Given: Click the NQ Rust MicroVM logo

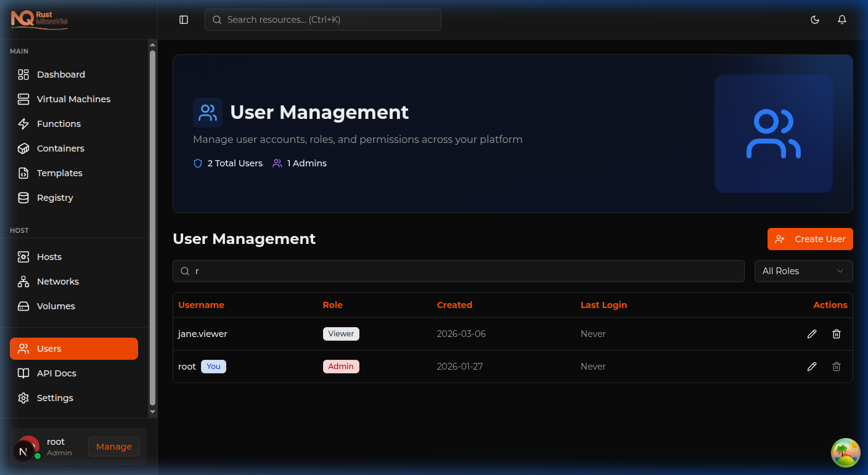Looking at the screenshot, I should (x=39, y=19).
